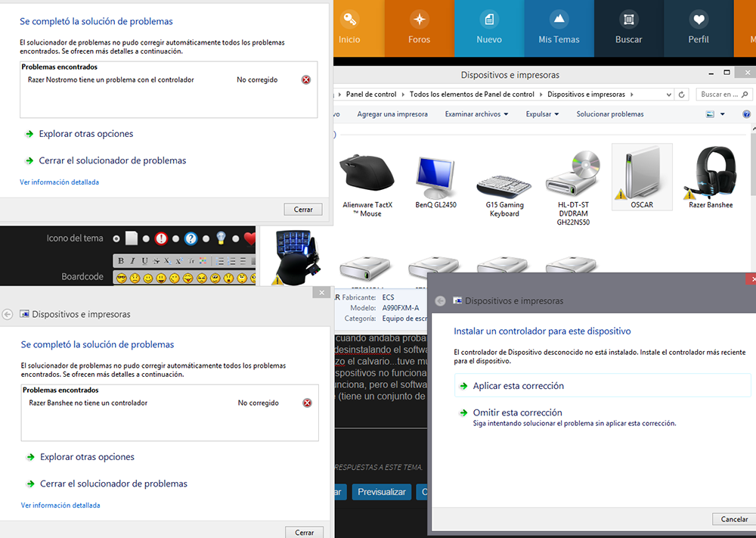
Task: Expand the Examinar archivos dropdown
Action: coord(476,114)
